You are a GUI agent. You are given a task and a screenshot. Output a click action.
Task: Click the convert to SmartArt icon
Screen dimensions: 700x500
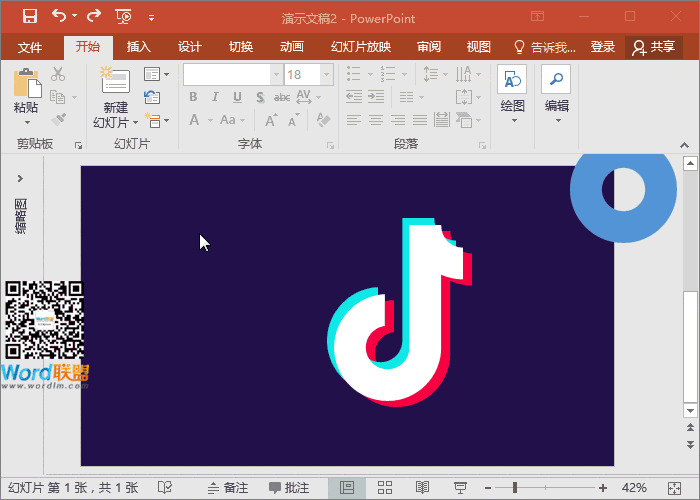(x=464, y=120)
